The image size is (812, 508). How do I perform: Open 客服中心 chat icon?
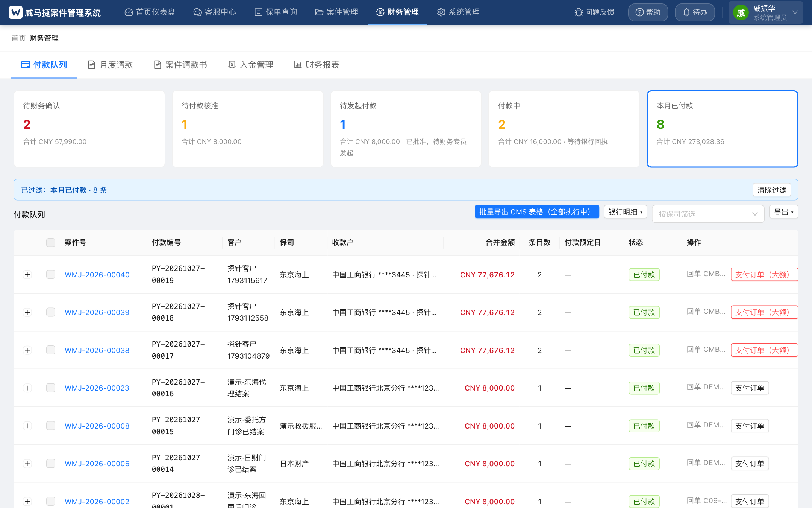coord(197,12)
